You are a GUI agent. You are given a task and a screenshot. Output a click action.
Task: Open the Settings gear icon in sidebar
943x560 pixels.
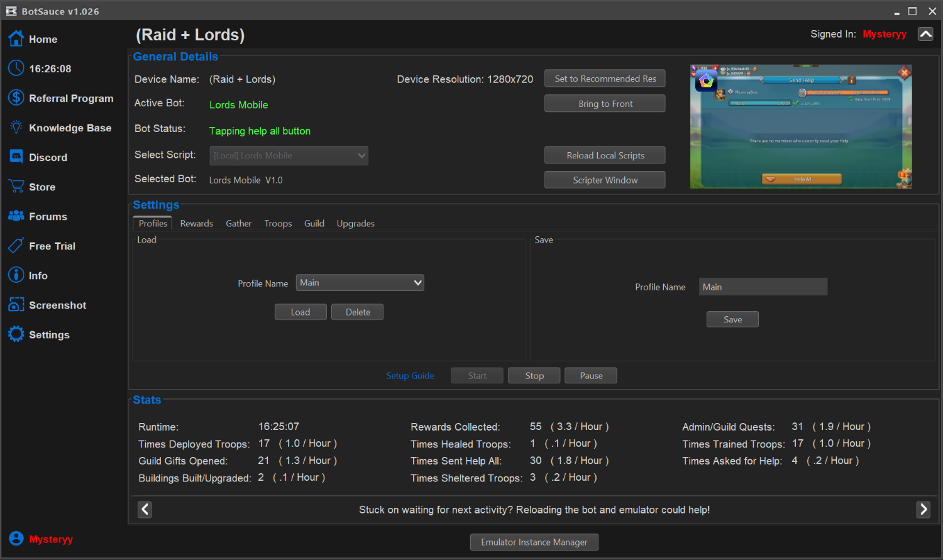16,334
